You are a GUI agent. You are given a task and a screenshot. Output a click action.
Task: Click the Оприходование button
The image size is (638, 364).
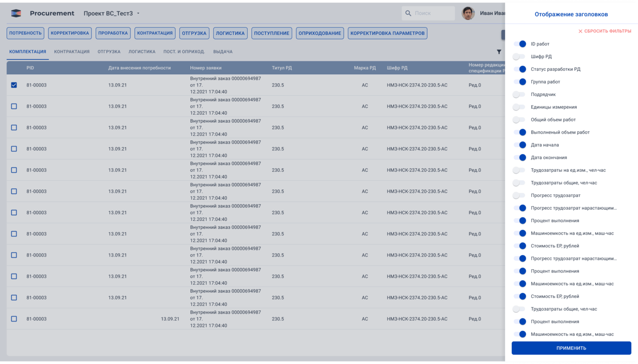(320, 33)
